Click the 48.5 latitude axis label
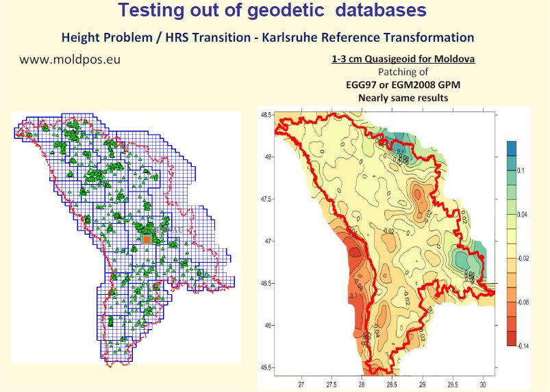Viewport: 550px width, 392px height. (263, 115)
